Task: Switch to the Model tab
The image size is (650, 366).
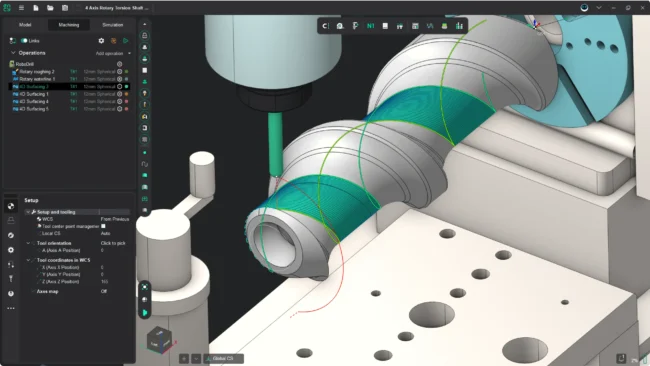Action: tap(25, 25)
